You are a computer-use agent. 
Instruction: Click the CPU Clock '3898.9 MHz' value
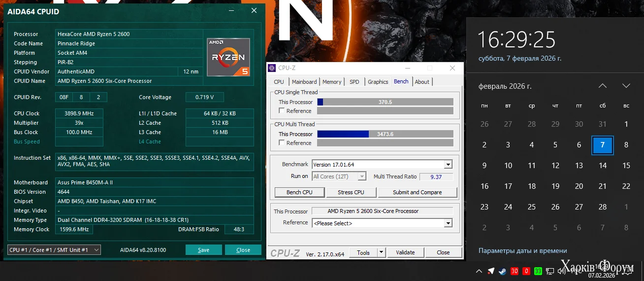[x=79, y=113]
